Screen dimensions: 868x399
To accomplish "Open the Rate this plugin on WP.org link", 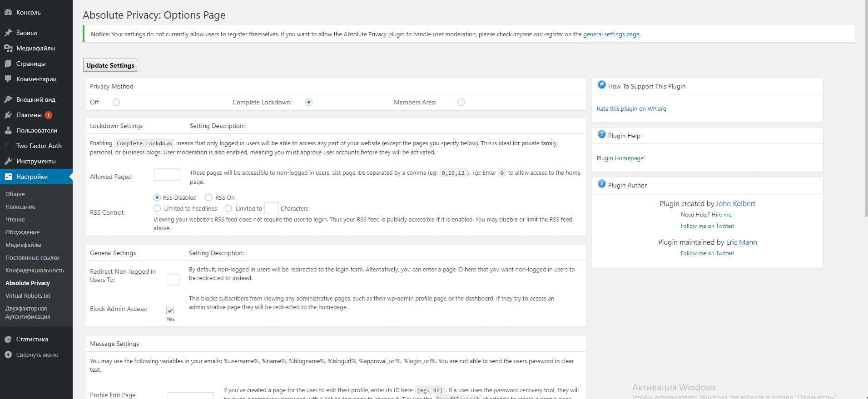I will pyautogui.click(x=631, y=109).
